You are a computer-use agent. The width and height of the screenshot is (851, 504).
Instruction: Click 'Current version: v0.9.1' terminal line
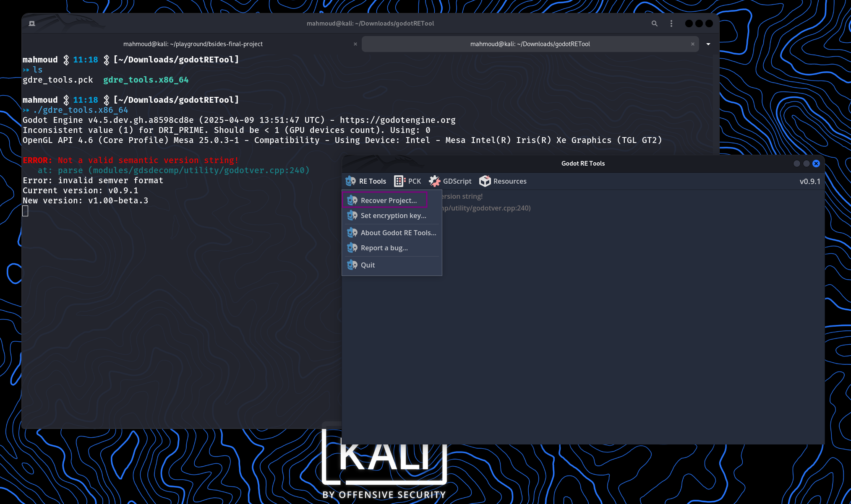[x=80, y=190]
